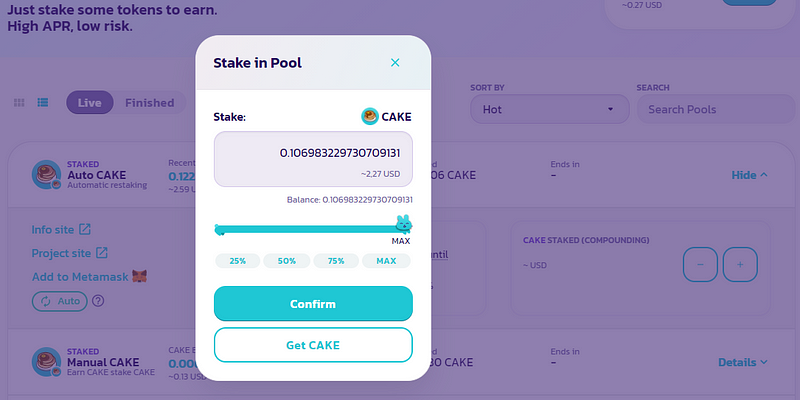The image size is (800, 400).
Task: Select the 25% amount shortcut
Action: click(x=237, y=261)
